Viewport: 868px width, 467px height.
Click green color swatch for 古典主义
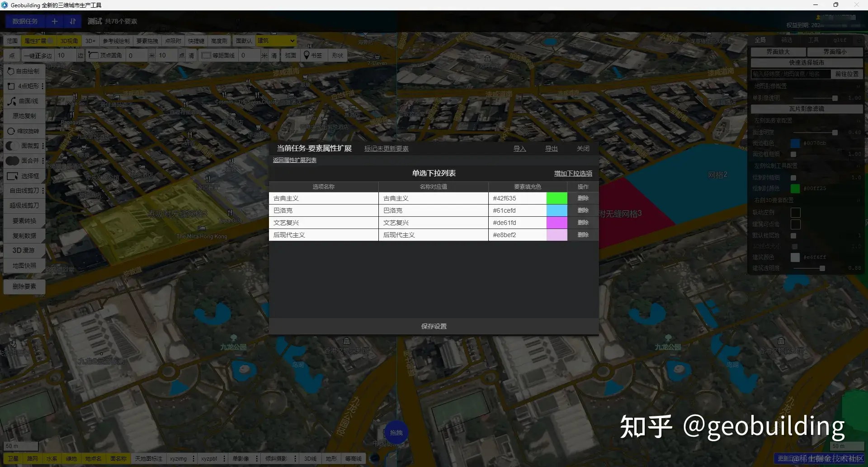[x=557, y=198]
